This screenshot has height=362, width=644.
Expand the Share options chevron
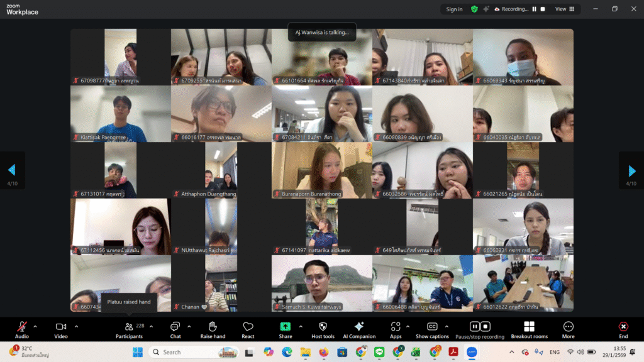tap(301, 326)
